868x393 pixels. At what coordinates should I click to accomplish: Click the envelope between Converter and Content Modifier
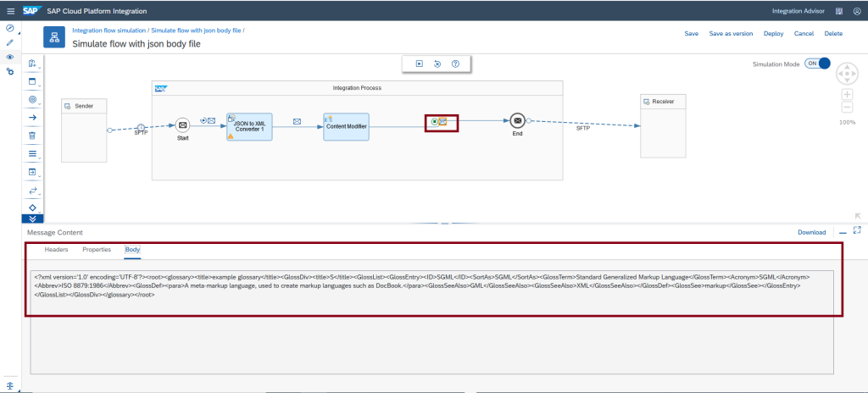coord(297,121)
